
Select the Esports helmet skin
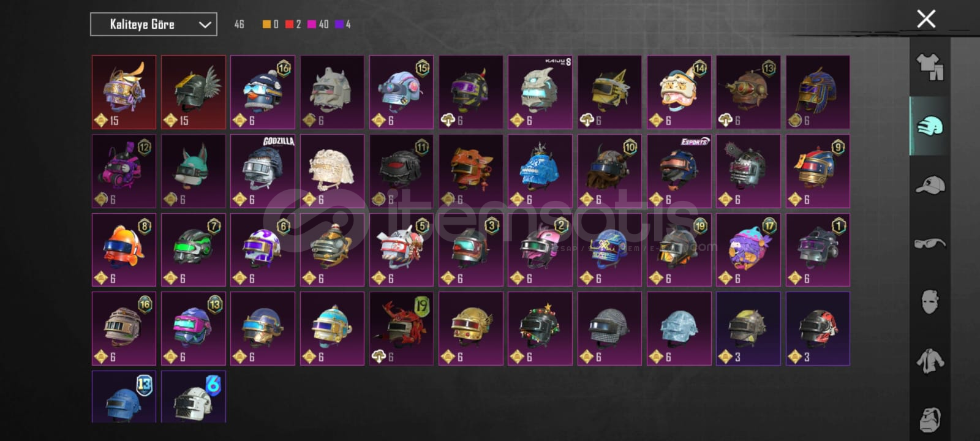click(679, 171)
